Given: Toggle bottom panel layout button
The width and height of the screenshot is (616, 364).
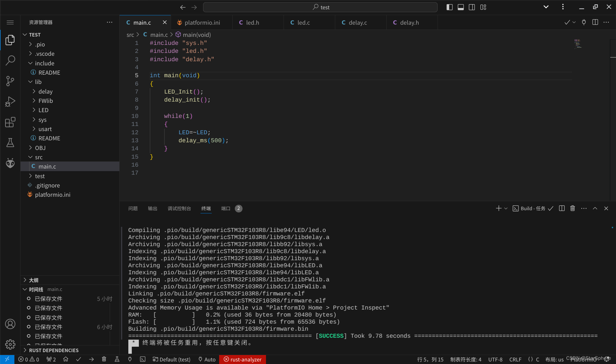Looking at the screenshot, I should click(461, 7).
